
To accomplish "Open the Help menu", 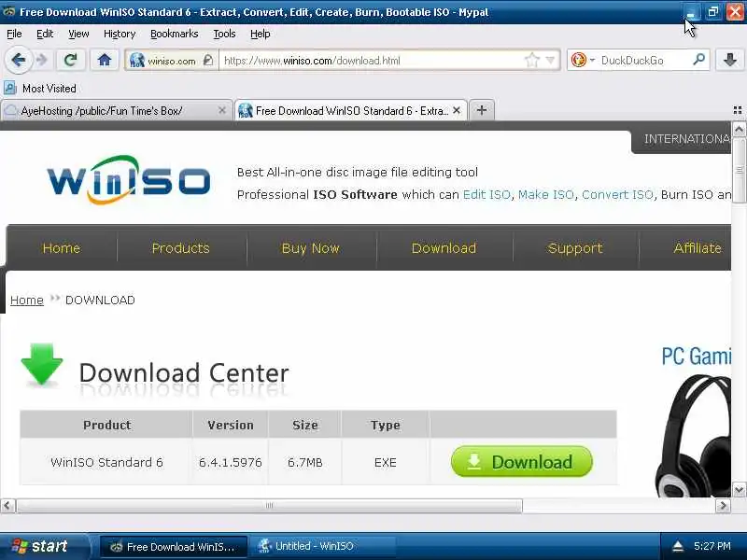I will pyautogui.click(x=261, y=34).
